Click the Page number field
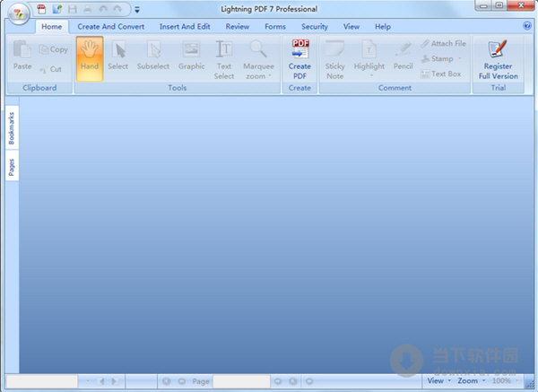The image size is (538, 392). pyautogui.click(x=241, y=381)
